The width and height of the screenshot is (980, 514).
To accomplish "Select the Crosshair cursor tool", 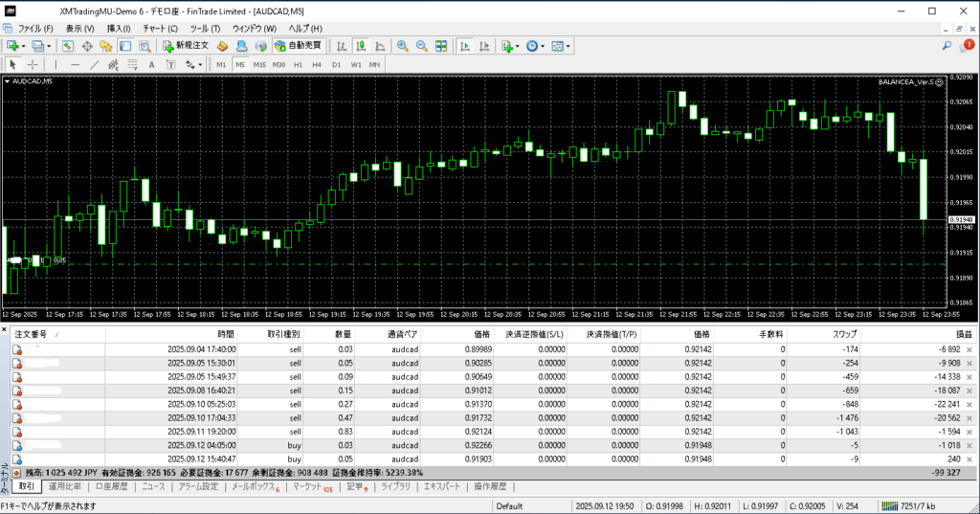I will coord(33,64).
